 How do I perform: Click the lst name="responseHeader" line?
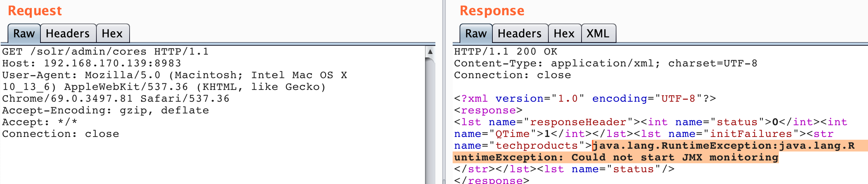(651, 122)
